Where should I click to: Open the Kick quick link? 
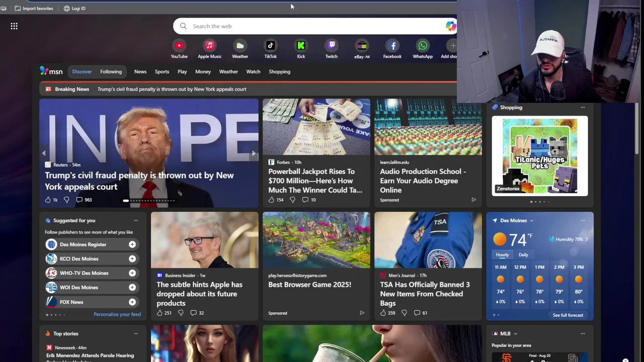301,49
